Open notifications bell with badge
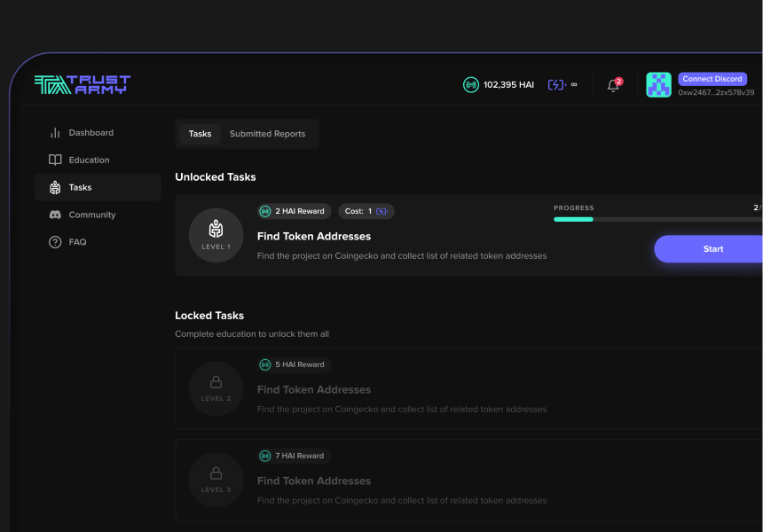Viewport: 763px width, 532px height. click(614, 85)
